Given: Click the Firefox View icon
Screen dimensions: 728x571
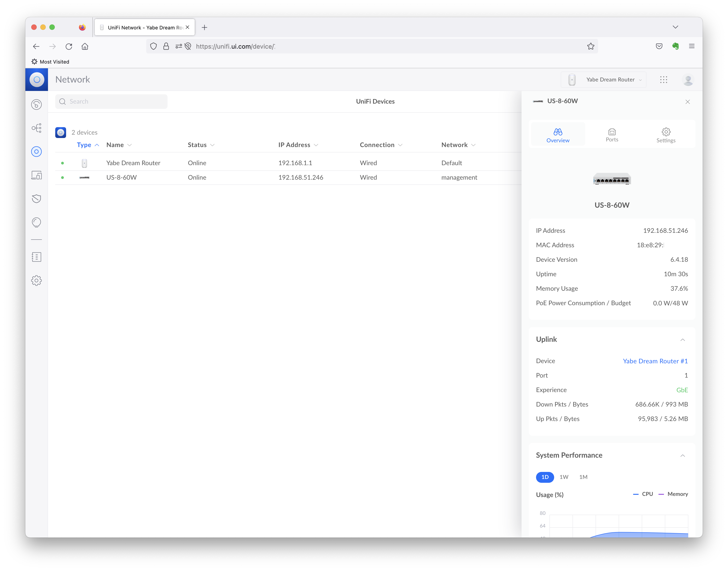Looking at the screenshot, I should pos(82,27).
